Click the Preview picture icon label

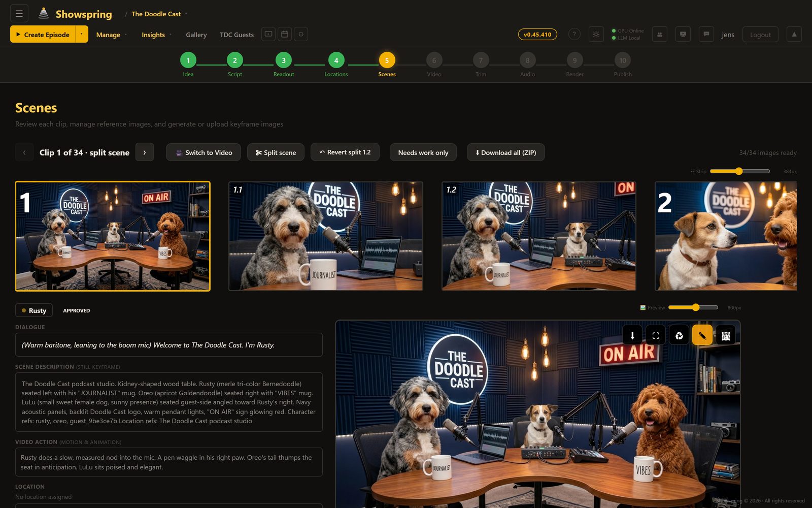coord(643,307)
